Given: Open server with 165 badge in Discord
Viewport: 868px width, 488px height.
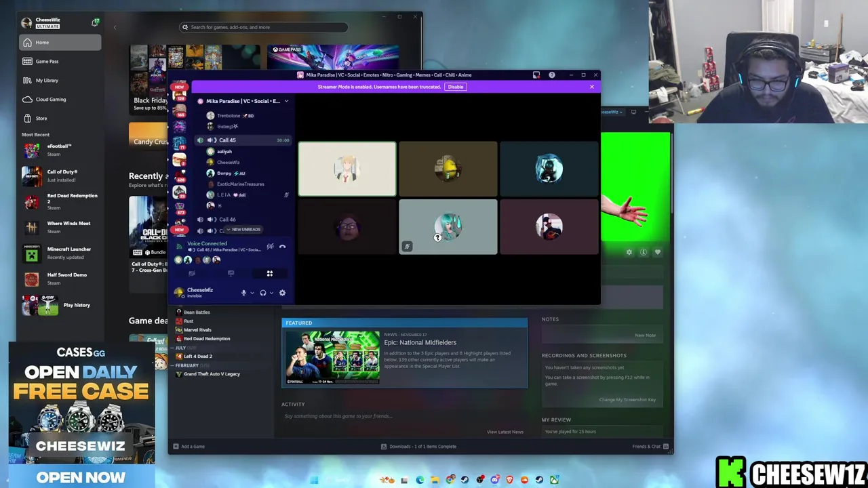Looking at the screenshot, I should (x=179, y=110).
